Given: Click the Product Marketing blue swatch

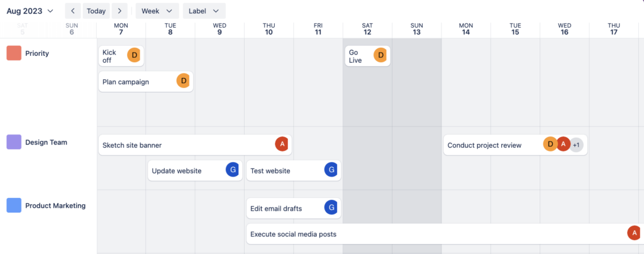Looking at the screenshot, I should pos(14,206).
